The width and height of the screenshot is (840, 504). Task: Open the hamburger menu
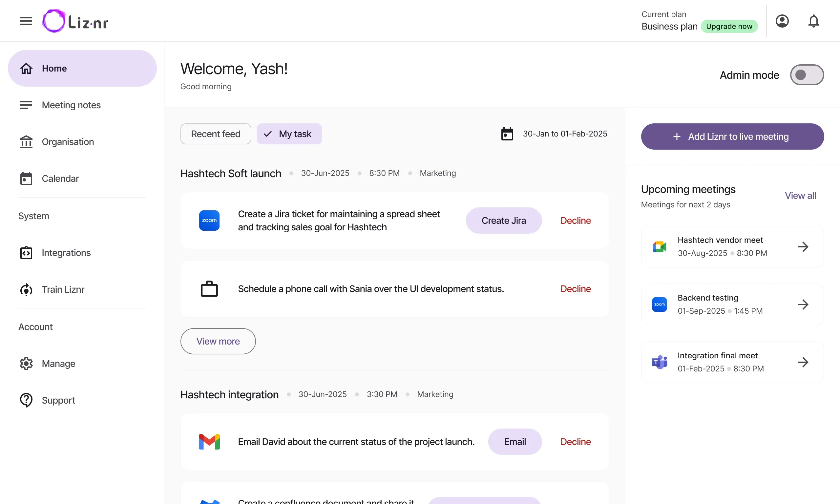[26, 21]
